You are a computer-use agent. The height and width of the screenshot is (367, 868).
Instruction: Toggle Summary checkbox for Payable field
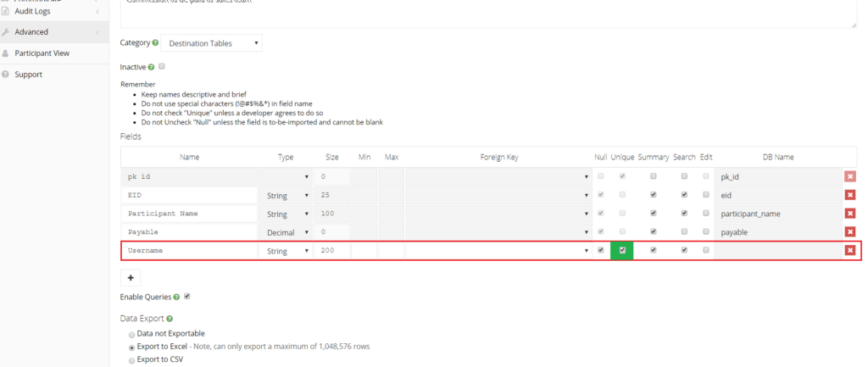tap(654, 231)
